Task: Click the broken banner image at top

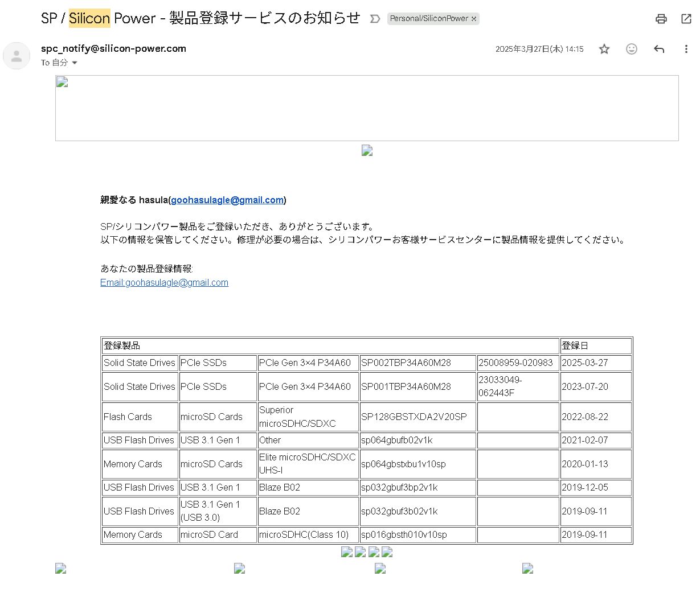Action: click(x=367, y=108)
